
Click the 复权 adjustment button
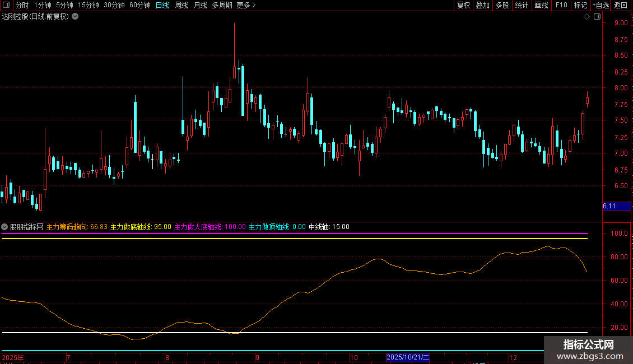(463, 6)
